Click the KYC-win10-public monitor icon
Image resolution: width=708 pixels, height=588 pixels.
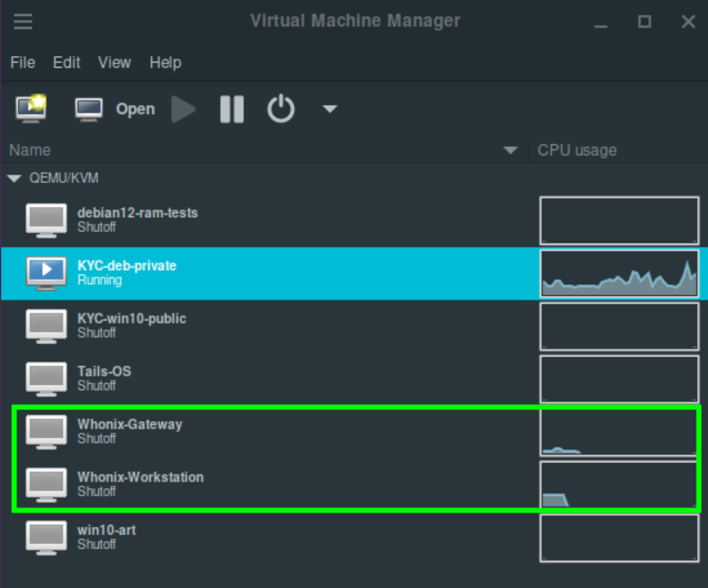point(46,327)
